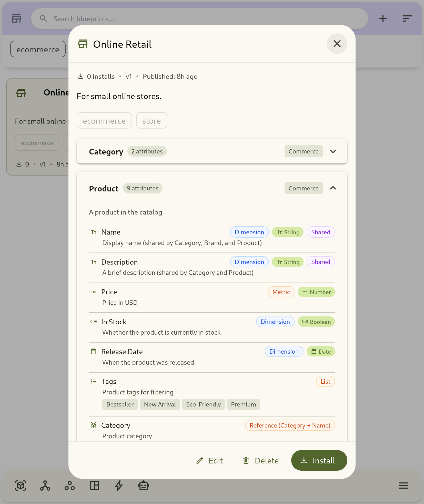424x504 pixels.
Task: Click the lightning bolt icon in bottom toolbar
Action: coord(119,486)
